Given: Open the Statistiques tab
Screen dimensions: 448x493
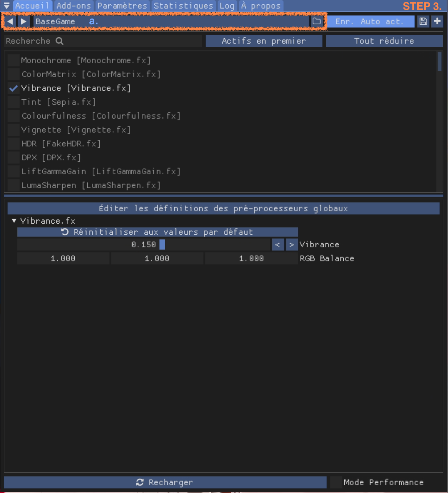Looking at the screenshot, I should point(183,6).
